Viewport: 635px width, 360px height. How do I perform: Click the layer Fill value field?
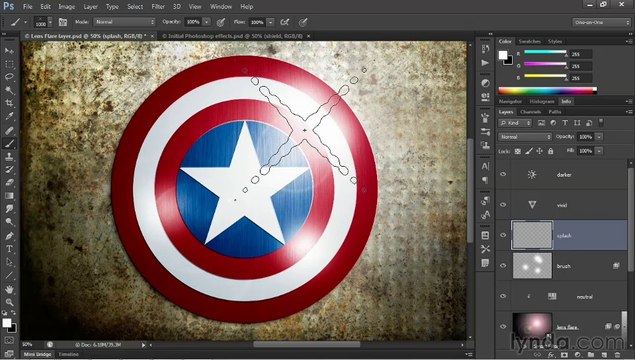[x=586, y=151]
